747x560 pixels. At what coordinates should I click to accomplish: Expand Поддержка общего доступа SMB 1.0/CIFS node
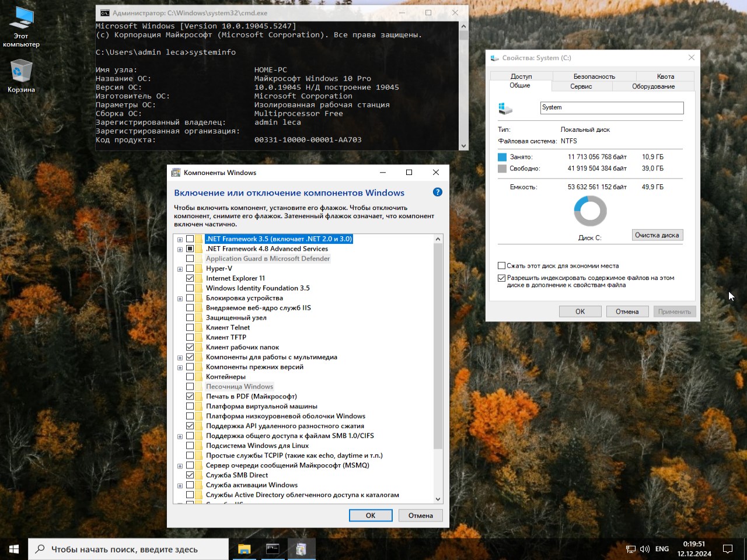pos(180,436)
